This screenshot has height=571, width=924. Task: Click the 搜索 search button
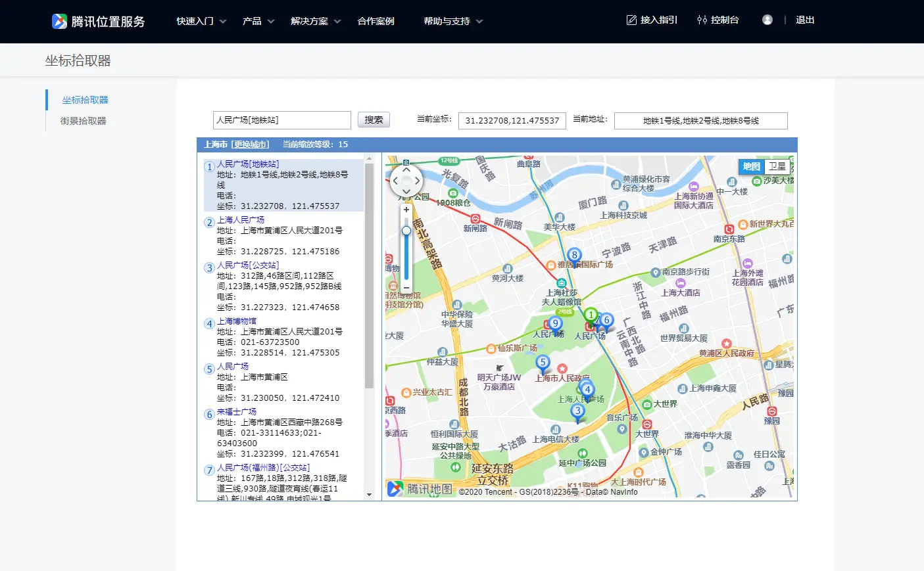tap(374, 120)
